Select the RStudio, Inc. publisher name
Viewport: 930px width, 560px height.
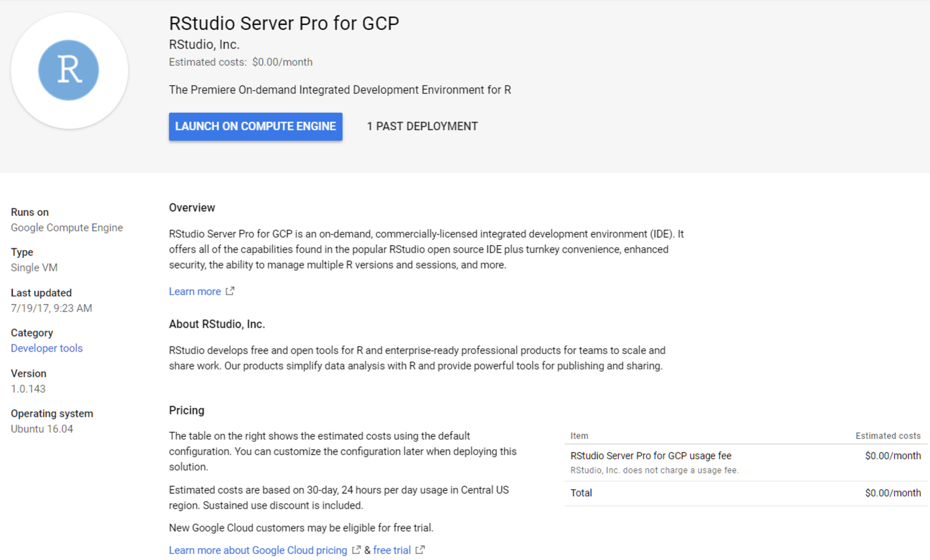coord(204,45)
